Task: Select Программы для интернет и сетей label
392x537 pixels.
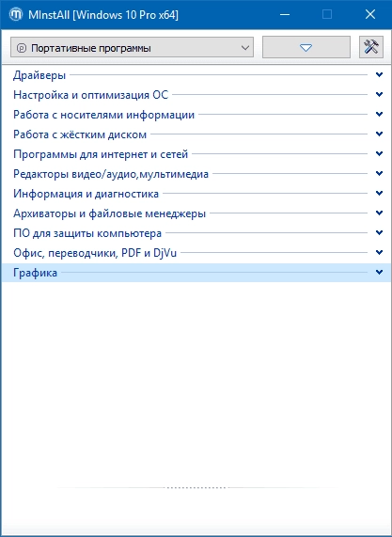Action: click(101, 154)
